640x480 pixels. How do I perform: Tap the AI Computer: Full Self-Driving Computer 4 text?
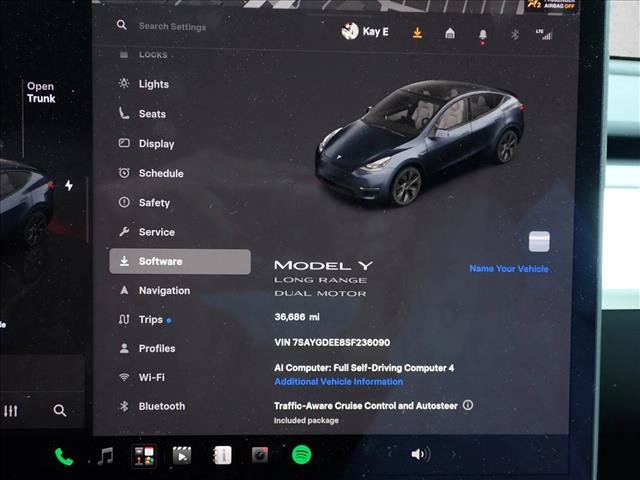tap(364, 368)
